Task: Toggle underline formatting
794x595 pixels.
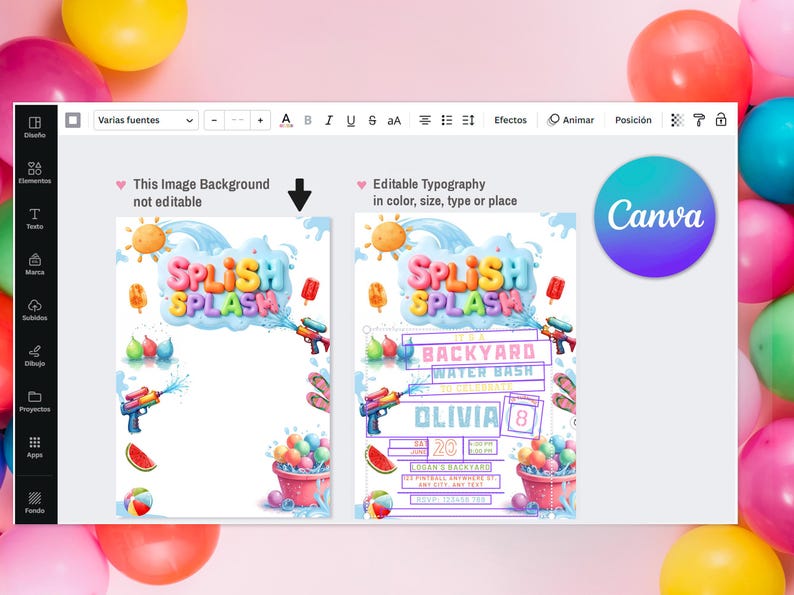Action: 350,120
